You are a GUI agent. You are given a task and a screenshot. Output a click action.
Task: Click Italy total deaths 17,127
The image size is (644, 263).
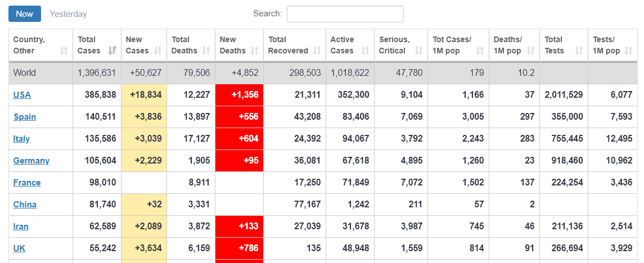coord(197,139)
